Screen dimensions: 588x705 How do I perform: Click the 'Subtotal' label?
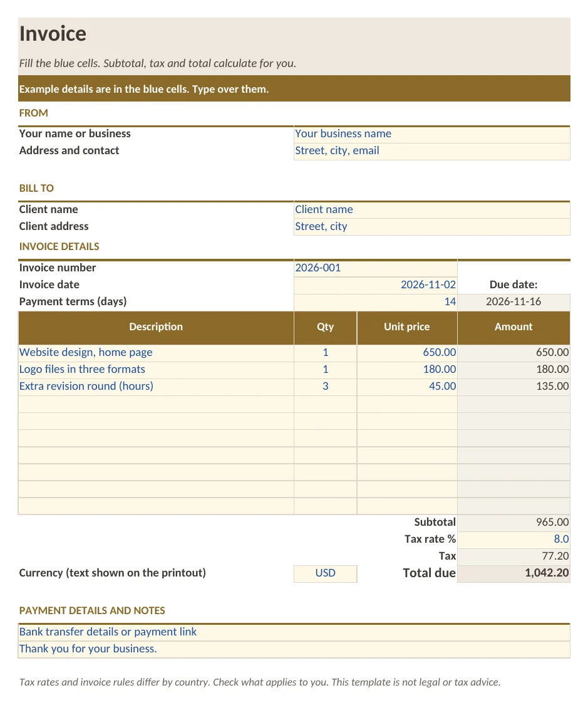[x=435, y=523]
